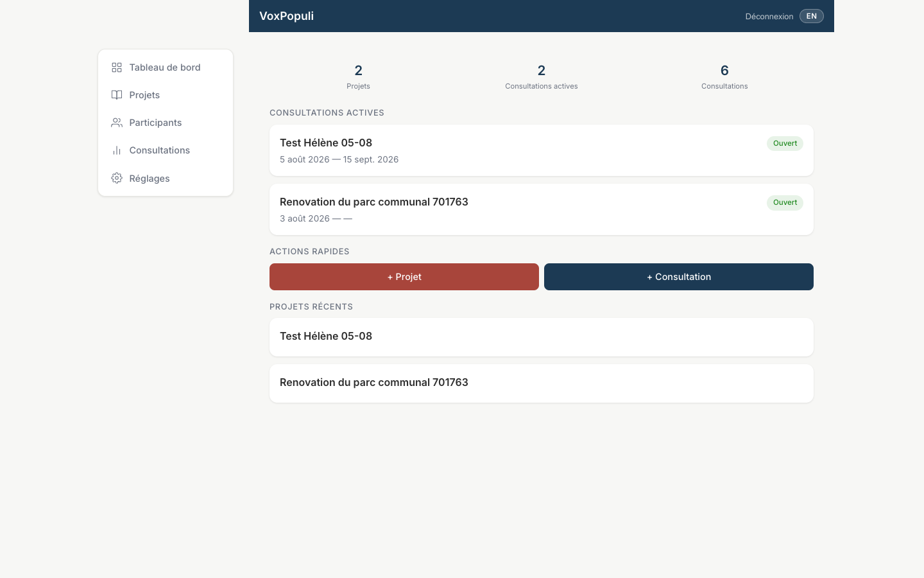The height and width of the screenshot is (578, 924).
Task: Click the Réglages gear icon
Action: [117, 179]
